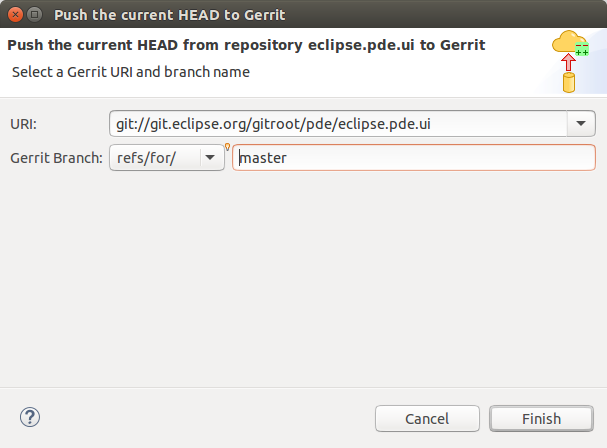
Task: Click the window title bar text
Action: 169,15
